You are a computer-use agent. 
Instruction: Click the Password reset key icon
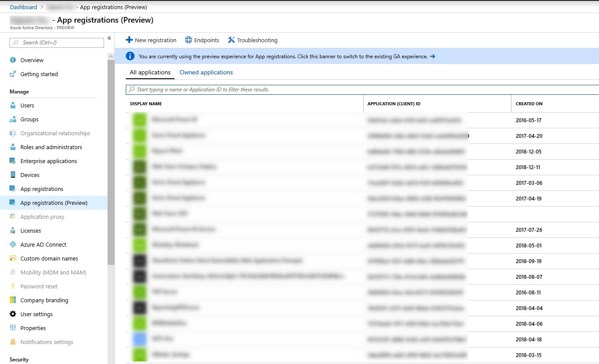(13, 286)
